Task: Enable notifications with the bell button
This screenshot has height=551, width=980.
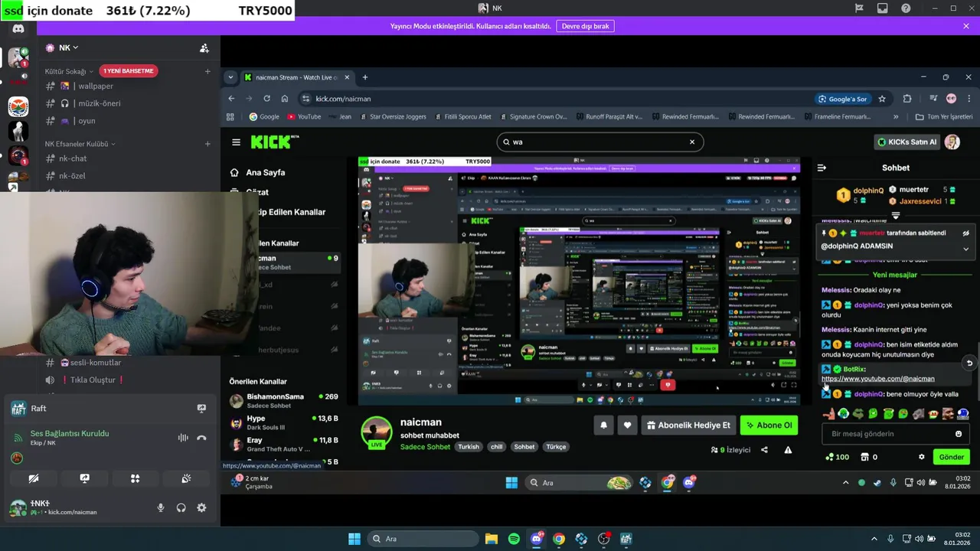Action: point(603,425)
